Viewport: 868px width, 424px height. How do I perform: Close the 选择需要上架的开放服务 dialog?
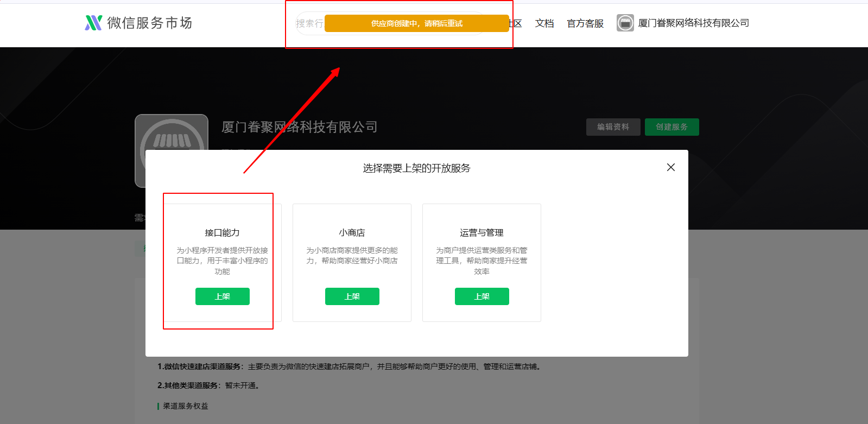click(x=671, y=167)
